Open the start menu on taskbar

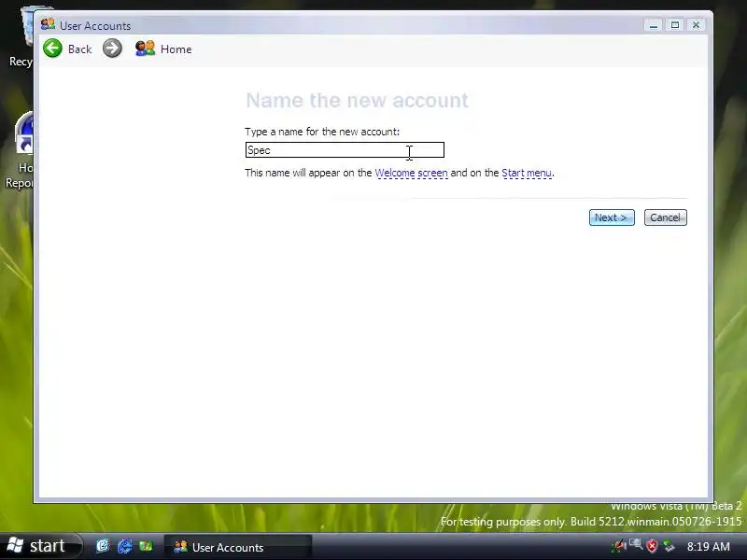click(x=38, y=546)
